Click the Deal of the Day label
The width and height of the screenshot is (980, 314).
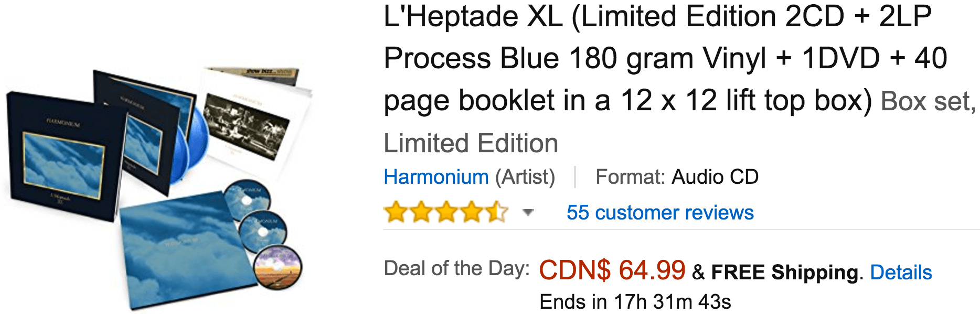pos(457,268)
